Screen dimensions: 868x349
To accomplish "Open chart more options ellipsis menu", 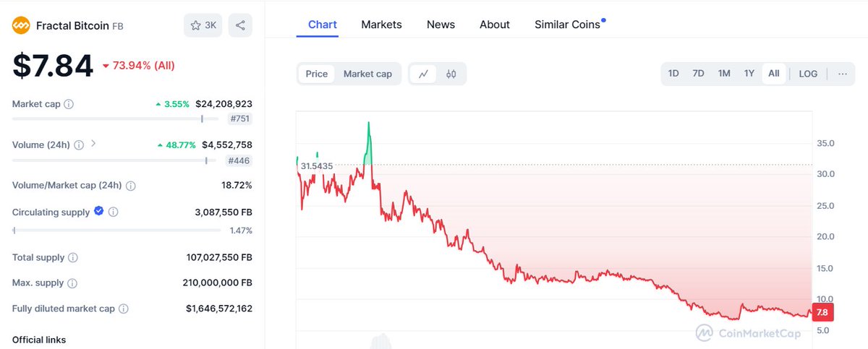I will (842, 74).
